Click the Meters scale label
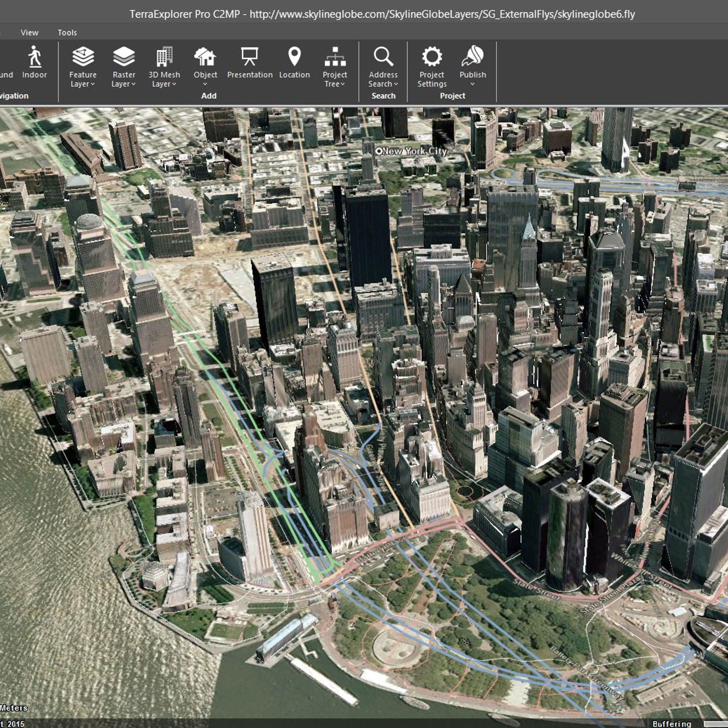The height and width of the screenshot is (728, 728). click(14, 708)
